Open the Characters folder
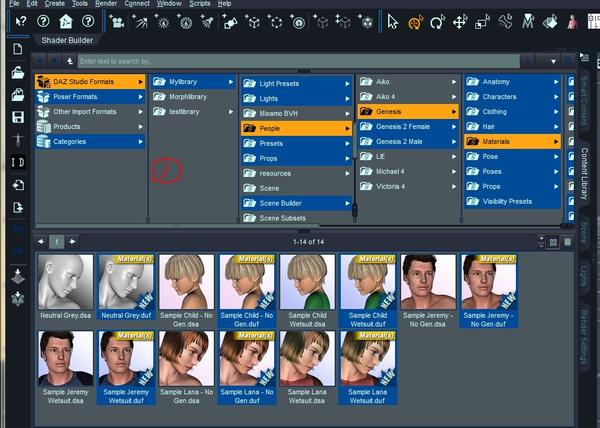 click(x=512, y=97)
